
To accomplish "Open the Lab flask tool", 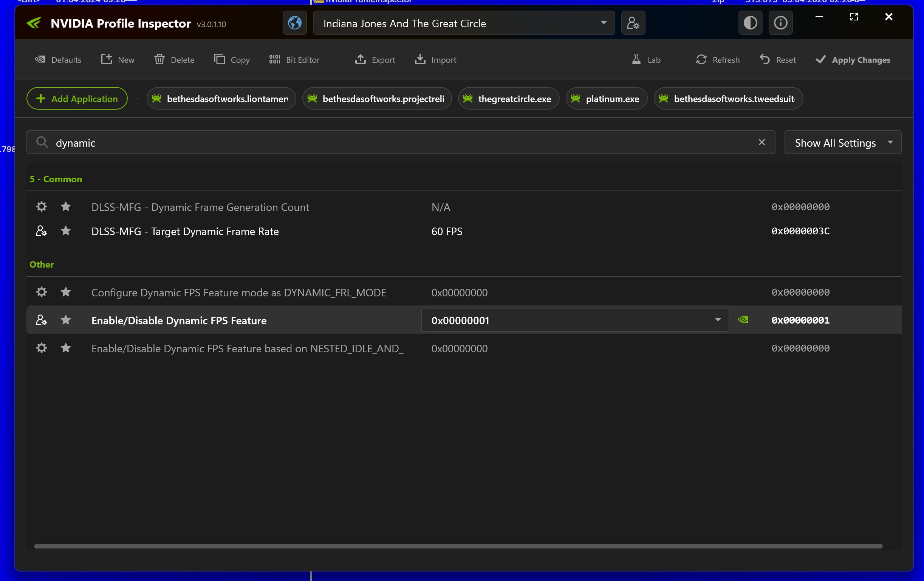I will tap(646, 59).
